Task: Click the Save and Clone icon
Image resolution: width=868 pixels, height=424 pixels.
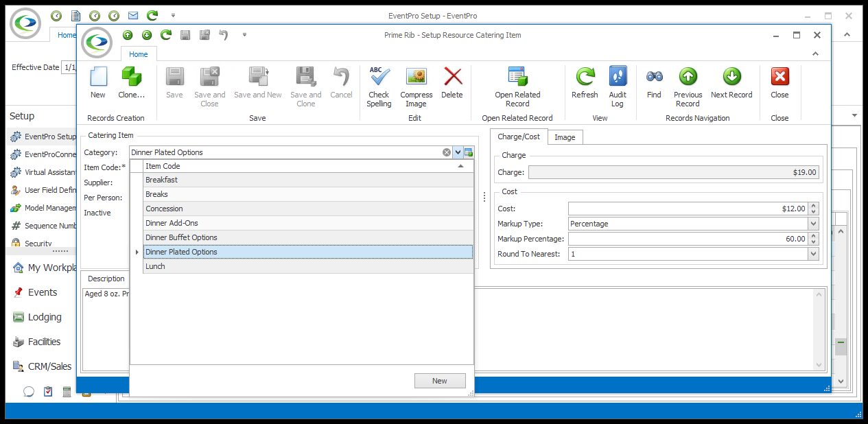Action: [x=305, y=76]
